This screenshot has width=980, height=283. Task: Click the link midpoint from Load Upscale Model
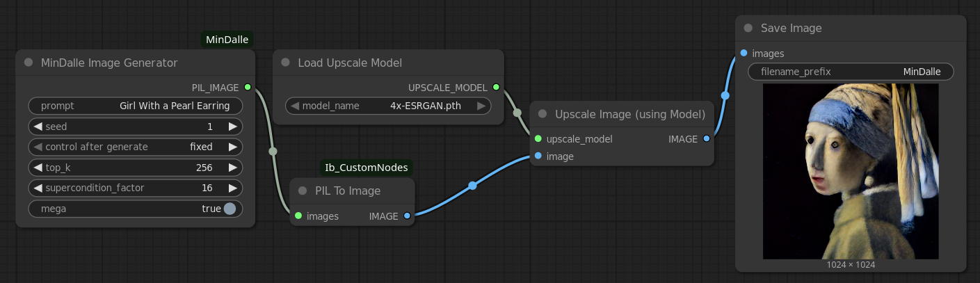[517, 113]
